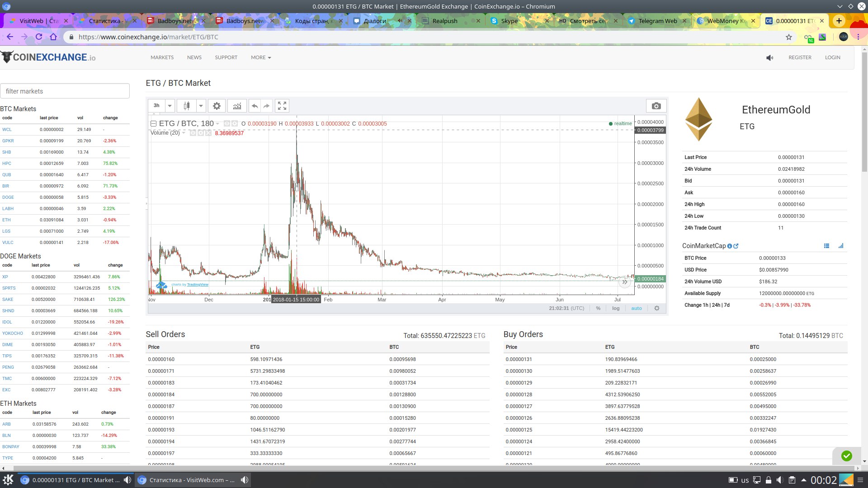Go back in browser history
This screenshot has height=488, width=868.
tap(10, 37)
